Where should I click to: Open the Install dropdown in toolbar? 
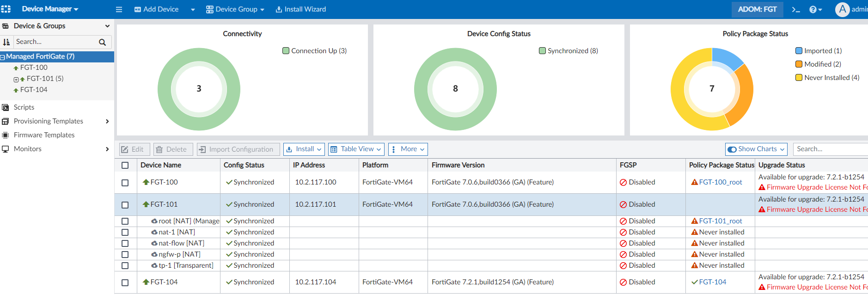[304, 149]
